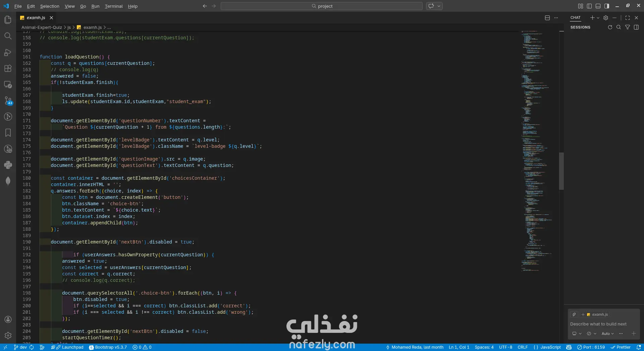Search chat sessions with the magnifier icon

tap(619, 27)
